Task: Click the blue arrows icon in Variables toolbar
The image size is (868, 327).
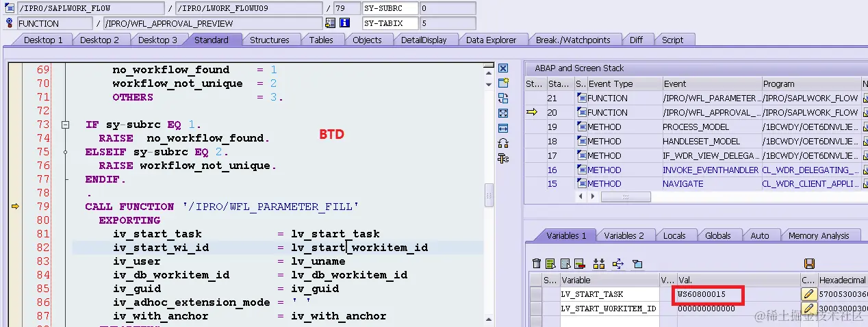Action: click(x=618, y=263)
